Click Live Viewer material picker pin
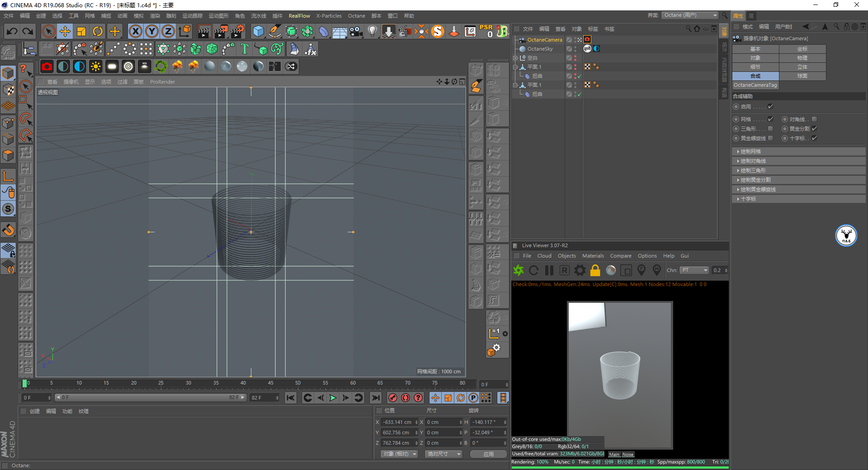 657,270
